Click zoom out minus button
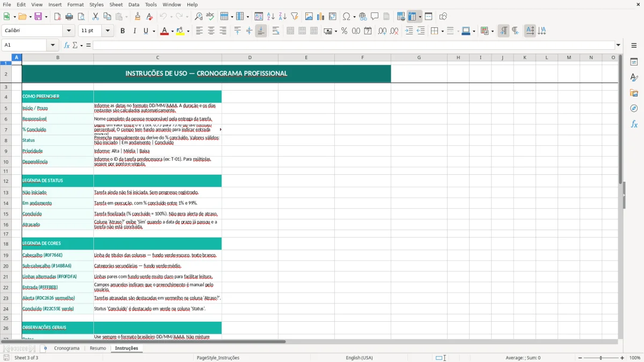The width and height of the screenshot is (644, 362). pos(580,358)
